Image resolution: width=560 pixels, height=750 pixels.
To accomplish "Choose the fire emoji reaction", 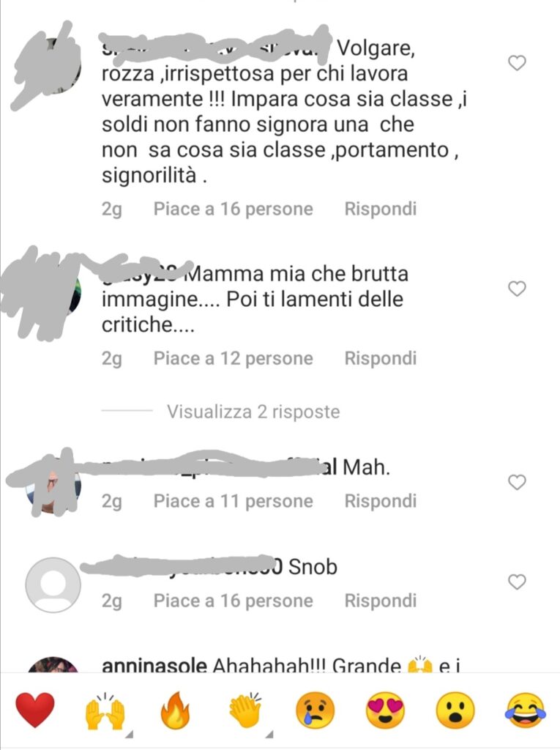I will pyautogui.click(x=175, y=710).
